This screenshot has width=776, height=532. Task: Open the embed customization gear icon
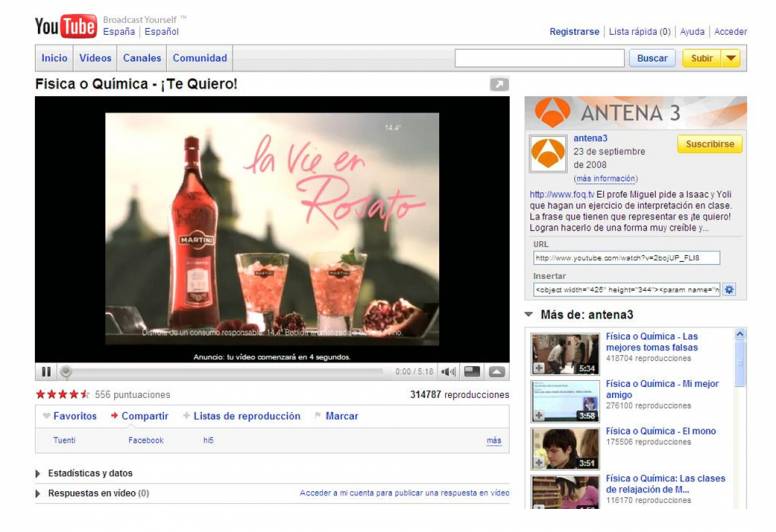click(x=729, y=290)
